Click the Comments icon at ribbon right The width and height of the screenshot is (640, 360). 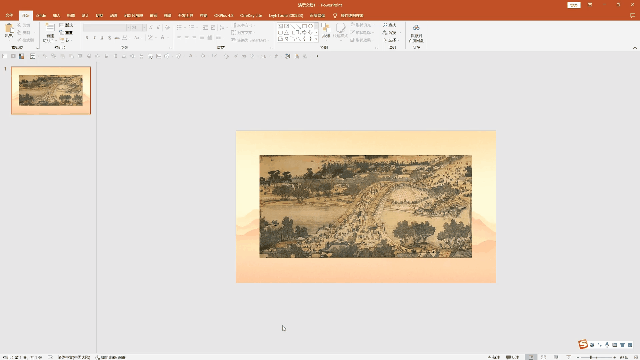click(633, 16)
